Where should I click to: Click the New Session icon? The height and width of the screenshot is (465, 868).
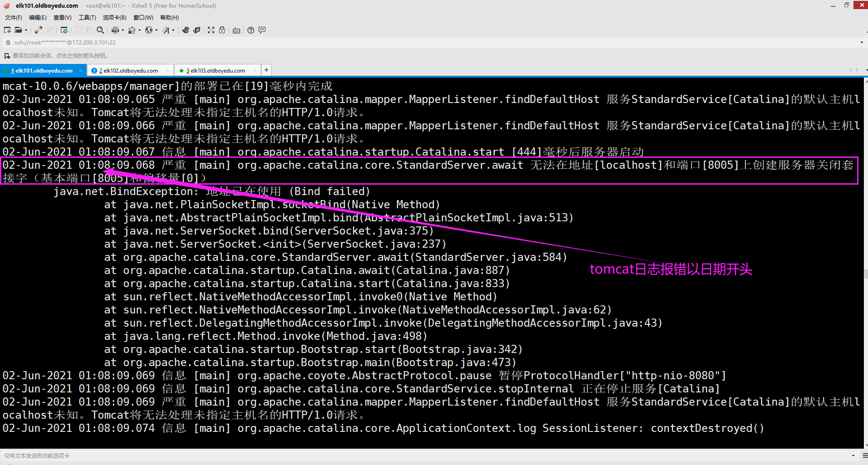tap(7, 30)
